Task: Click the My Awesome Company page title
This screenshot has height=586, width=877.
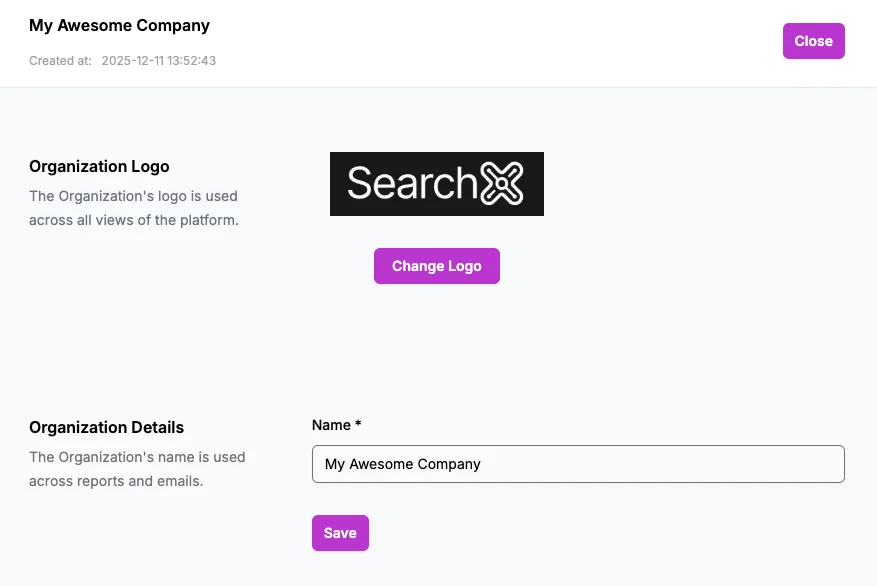Action: click(120, 25)
